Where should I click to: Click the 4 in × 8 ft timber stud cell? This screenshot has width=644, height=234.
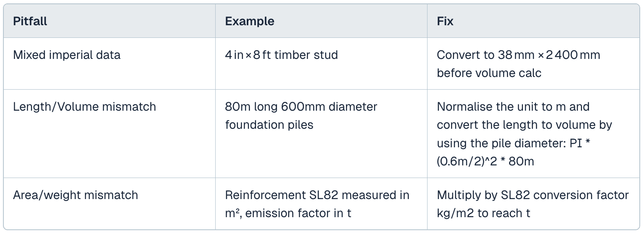point(281,55)
